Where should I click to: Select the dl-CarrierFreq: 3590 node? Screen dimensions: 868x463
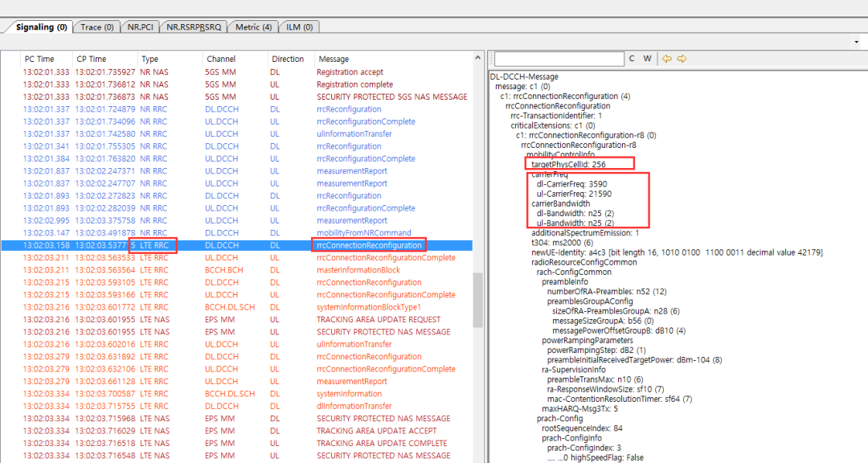click(x=572, y=184)
